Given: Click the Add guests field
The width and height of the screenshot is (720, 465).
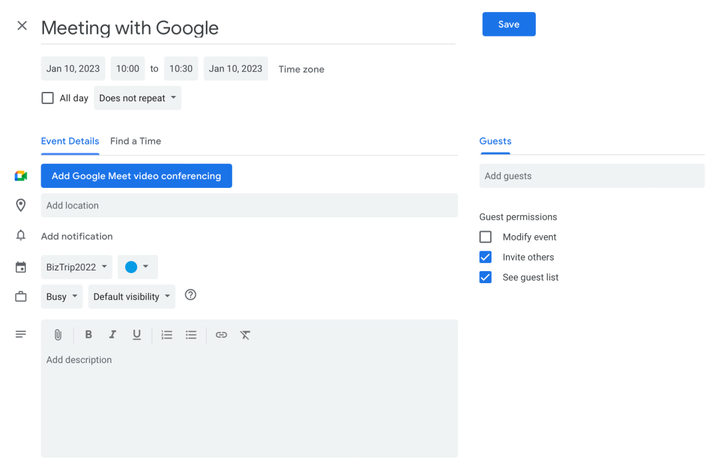Looking at the screenshot, I should (x=592, y=176).
